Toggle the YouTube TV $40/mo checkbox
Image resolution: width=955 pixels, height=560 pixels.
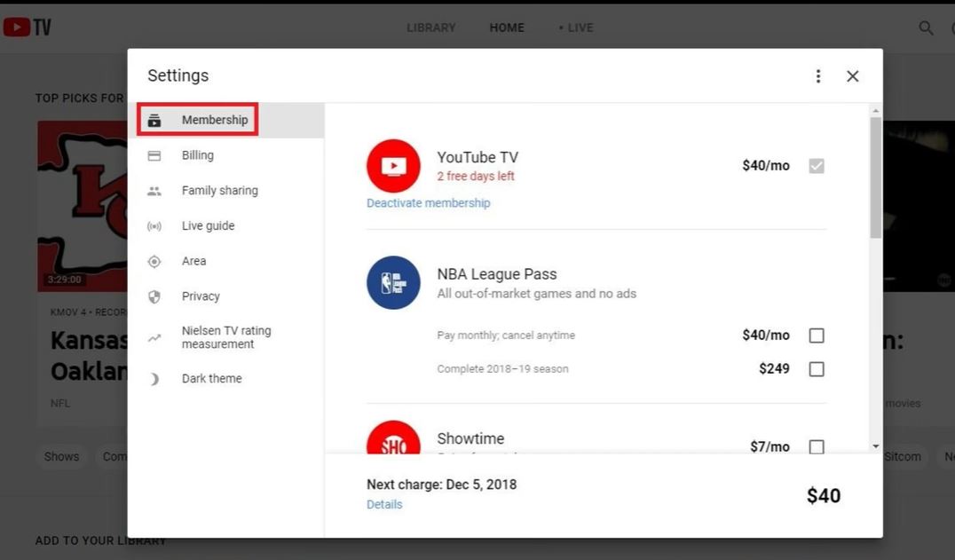pos(817,166)
